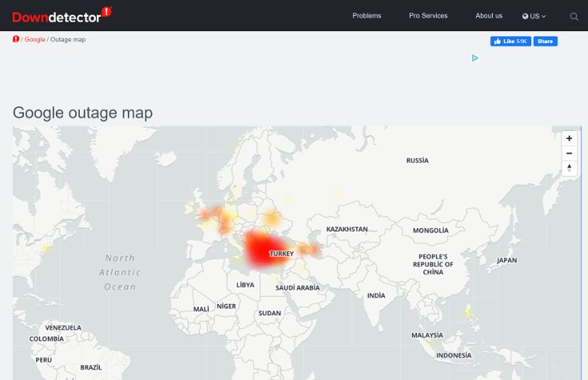This screenshot has height=380, width=588.
Task: Open the Problems menu item
Action: pyautogui.click(x=367, y=16)
